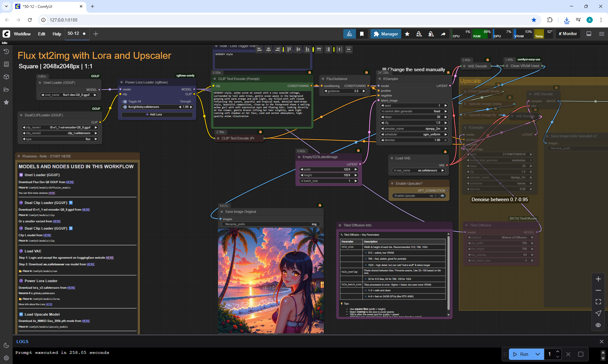Open the Workflow menu
The image size is (608, 364).
(22, 34)
